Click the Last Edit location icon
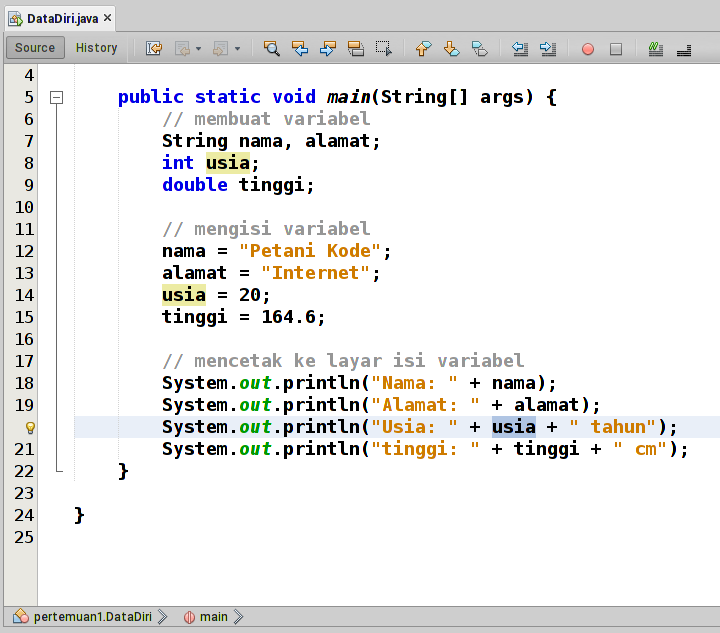Viewport: 720px width, 633px height. tap(154, 48)
